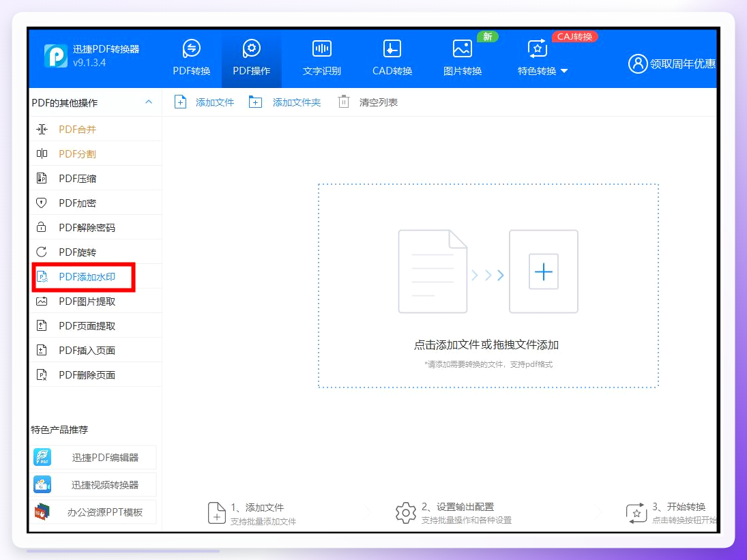Click 清空列表 to clear the list
This screenshot has width=747, height=560.
368,102
